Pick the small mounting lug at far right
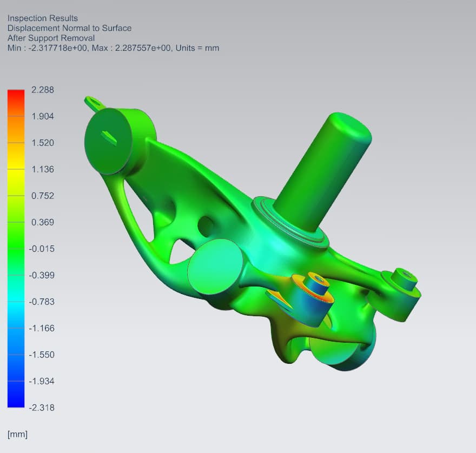The image size is (476, 453). pyautogui.click(x=401, y=293)
